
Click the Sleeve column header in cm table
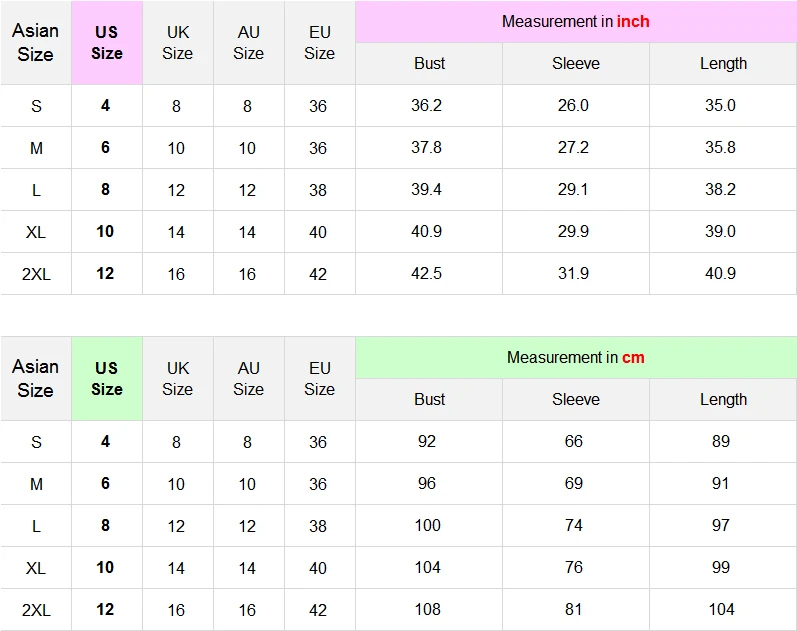click(x=576, y=400)
